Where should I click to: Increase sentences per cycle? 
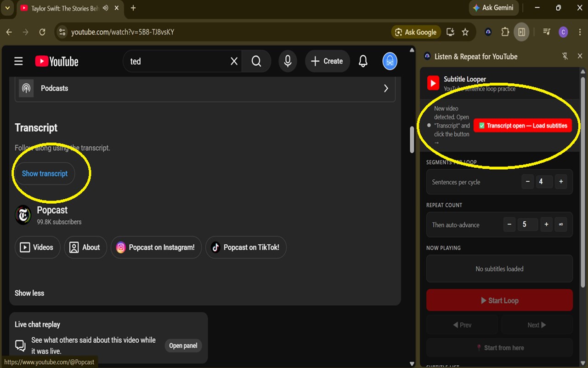pyautogui.click(x=561, y=182)
